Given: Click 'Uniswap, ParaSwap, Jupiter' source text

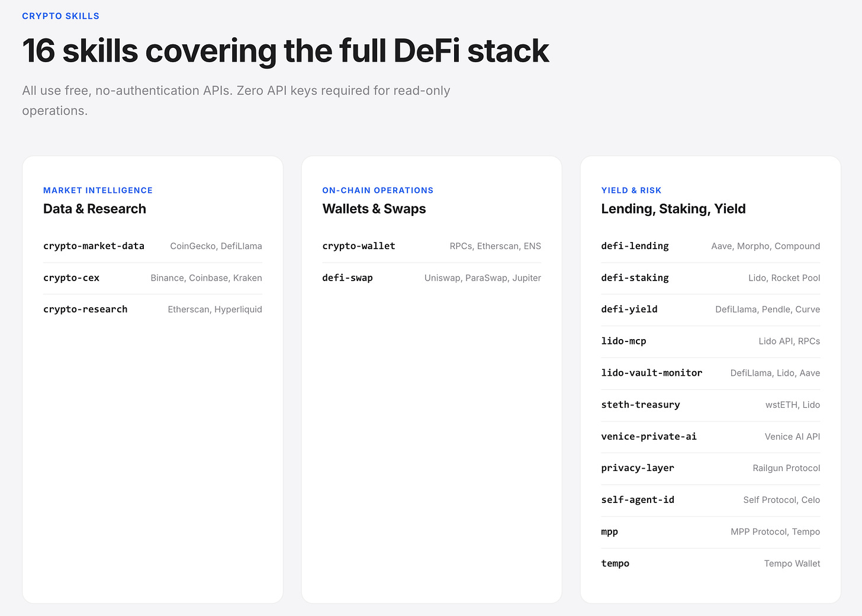Looking at the screenshot, I should tap(483, 278).
